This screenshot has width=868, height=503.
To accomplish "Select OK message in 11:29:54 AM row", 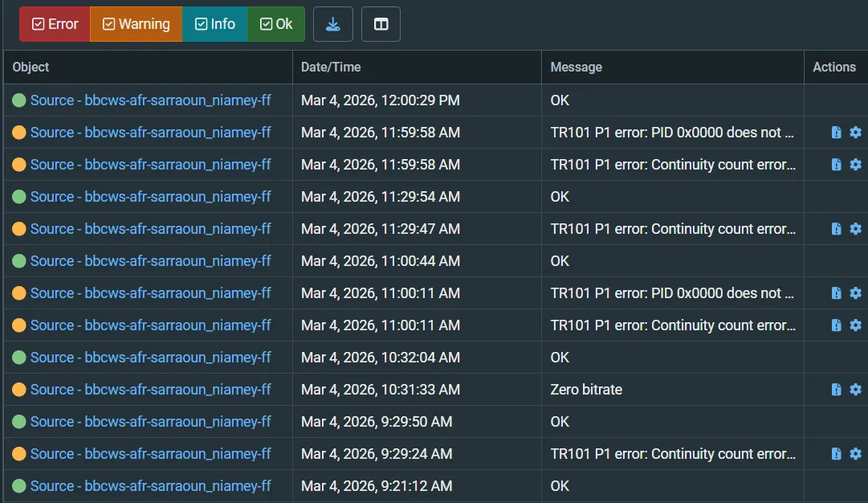I will pyautogui.click(x=560, y=197).
